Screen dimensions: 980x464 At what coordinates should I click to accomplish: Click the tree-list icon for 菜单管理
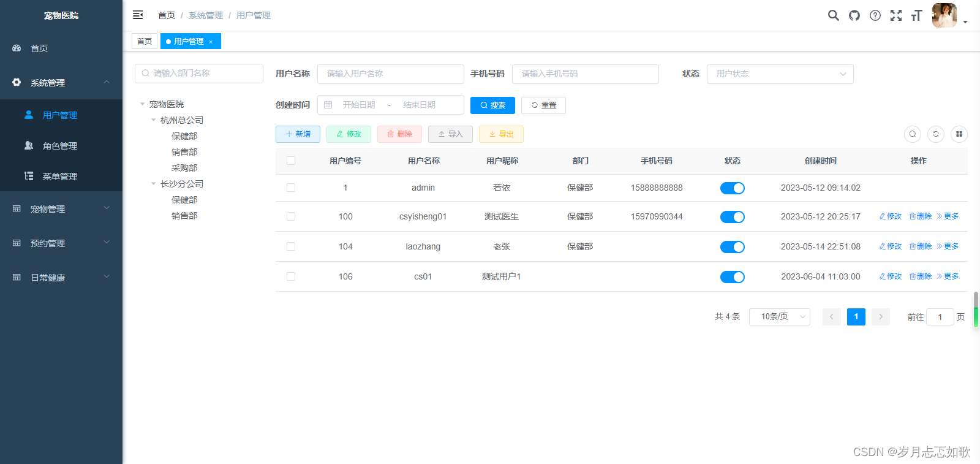coord(29,176)
